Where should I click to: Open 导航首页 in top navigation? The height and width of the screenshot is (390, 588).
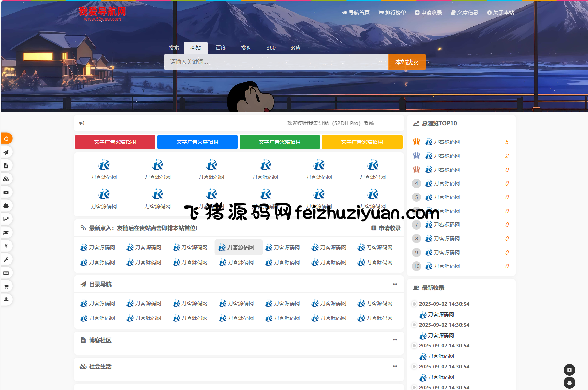pyautogui.click(x=356, y=13)
